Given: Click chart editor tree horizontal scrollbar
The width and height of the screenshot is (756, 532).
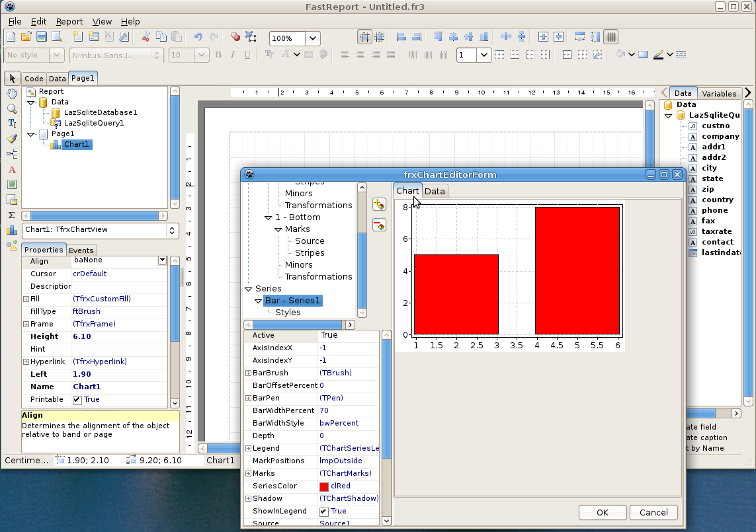Looking at the screenshot, I should 297,324.
